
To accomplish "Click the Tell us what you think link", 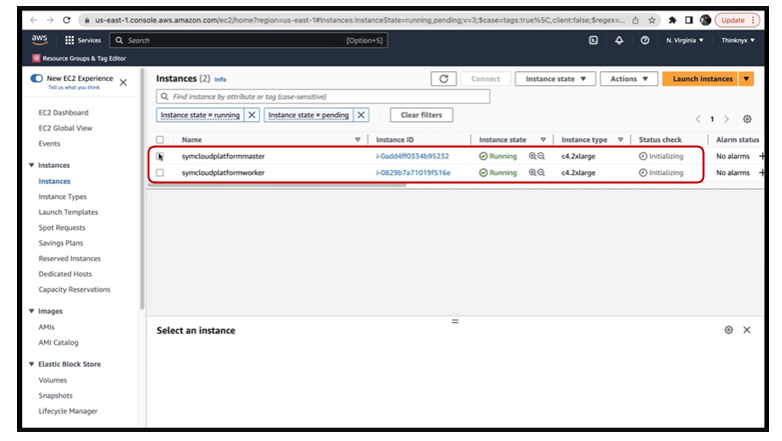I will tap(74, 87).
